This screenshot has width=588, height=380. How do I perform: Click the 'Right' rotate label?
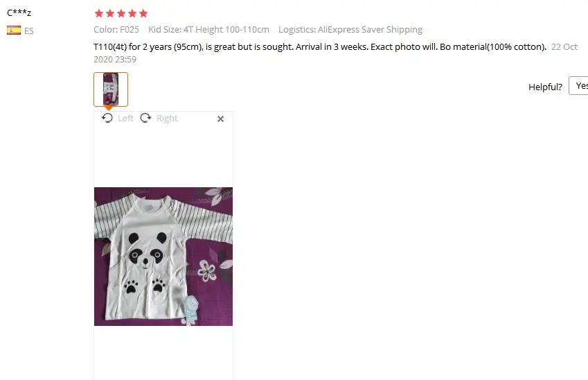coord(167,119)
